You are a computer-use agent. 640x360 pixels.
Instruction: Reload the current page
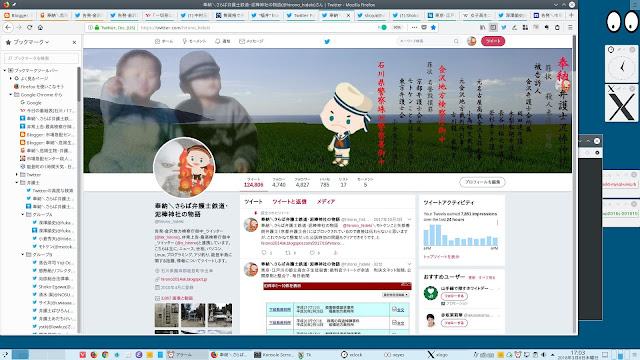tap(29, 27)
